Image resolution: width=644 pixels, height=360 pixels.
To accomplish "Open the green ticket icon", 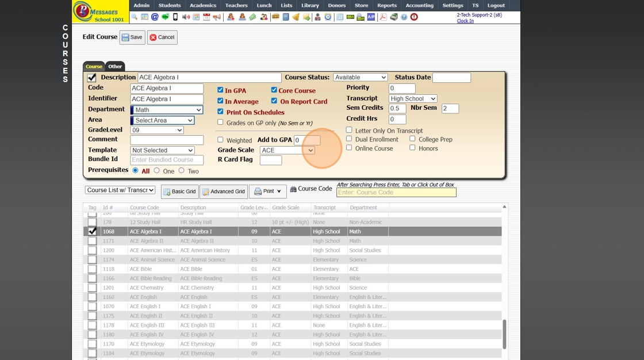I will click(252, 17).
